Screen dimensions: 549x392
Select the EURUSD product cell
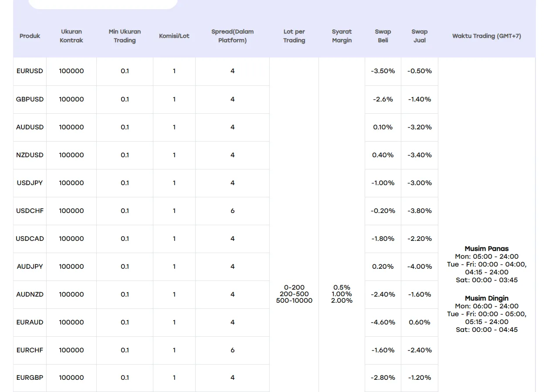30,71
